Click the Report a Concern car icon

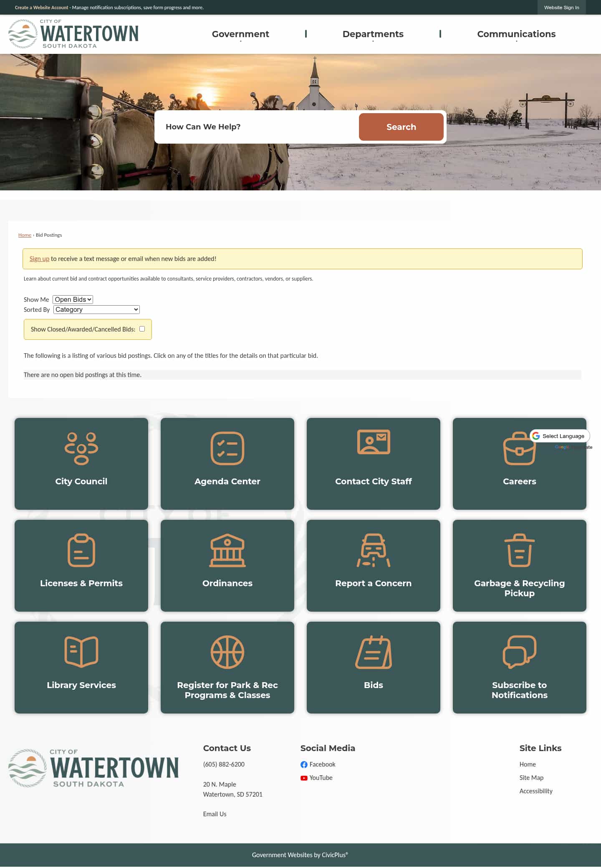pyautogui.click(x=374, y=550)
